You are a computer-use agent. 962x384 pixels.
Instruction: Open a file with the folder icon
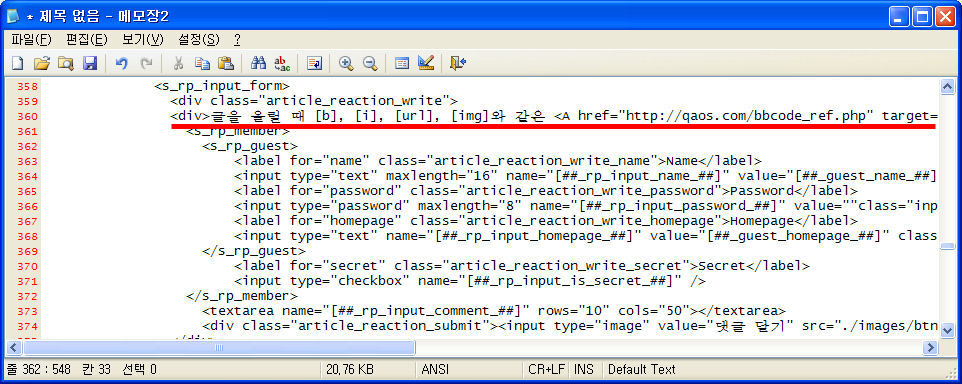(x=41, y=63)
